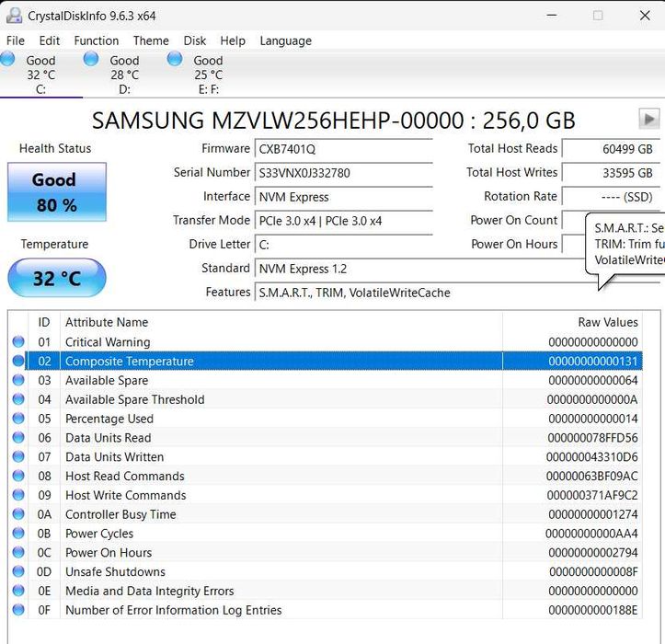This screenshot has height=644, width=665.
Task: Click status orb of Critical Warning row
Action: 18,341
